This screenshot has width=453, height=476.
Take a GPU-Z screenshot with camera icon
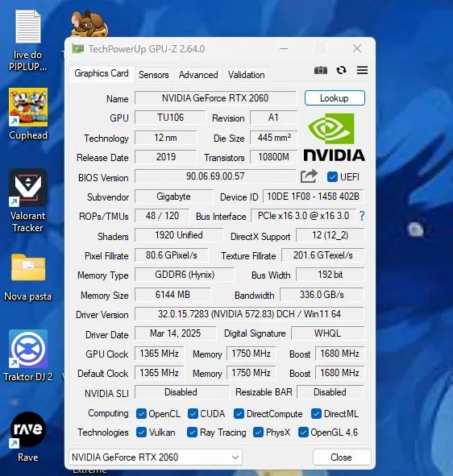pyautogui.click(x=321, y=70)
